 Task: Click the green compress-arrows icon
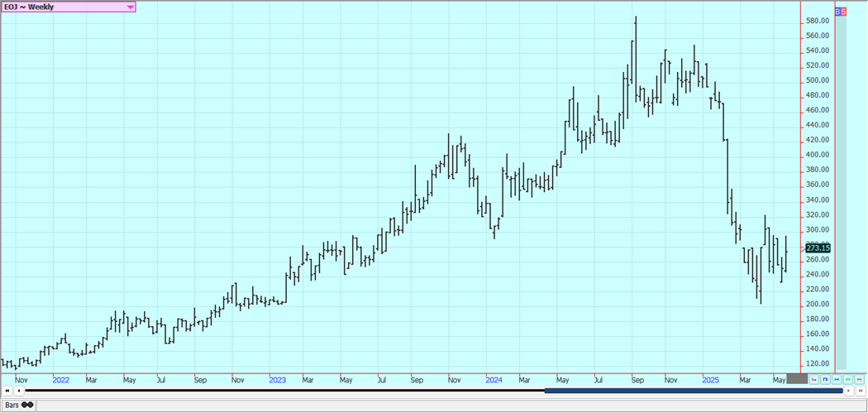pos(849,379)
